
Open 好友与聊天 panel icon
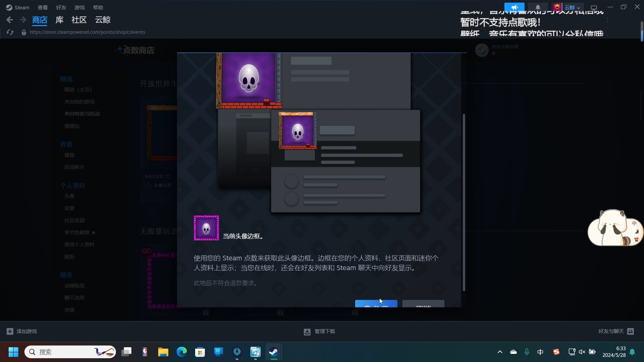(x=631, y=331)
